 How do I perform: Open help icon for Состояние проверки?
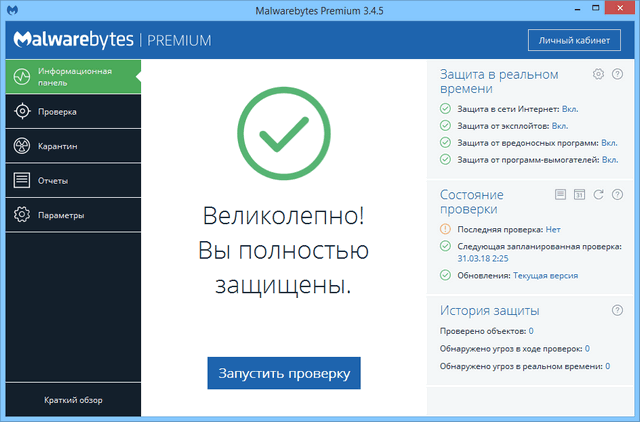click(617, 195)
